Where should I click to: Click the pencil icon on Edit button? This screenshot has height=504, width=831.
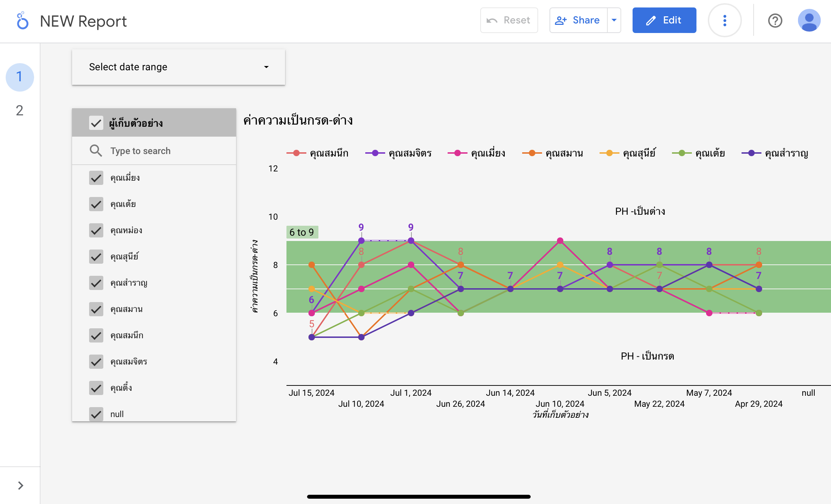(x=651, y=21)
